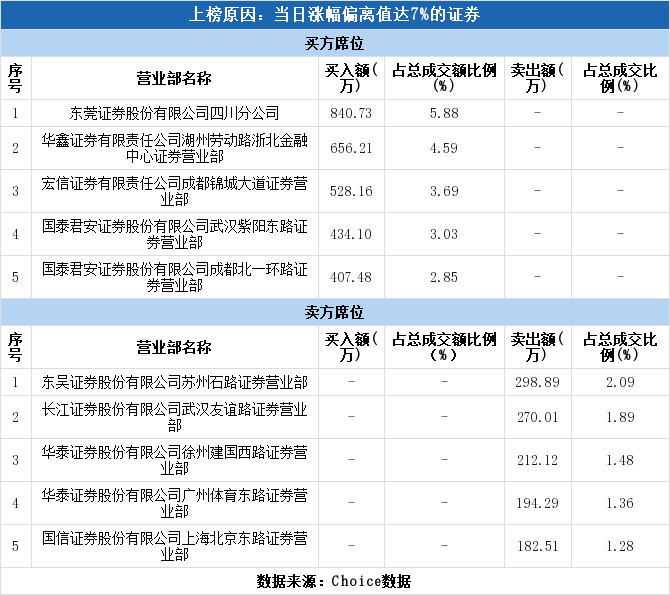The image size is (670, 595).
Task: Click 华泰证券 徐州建国西路 branch name
Action: pos(174,460)
